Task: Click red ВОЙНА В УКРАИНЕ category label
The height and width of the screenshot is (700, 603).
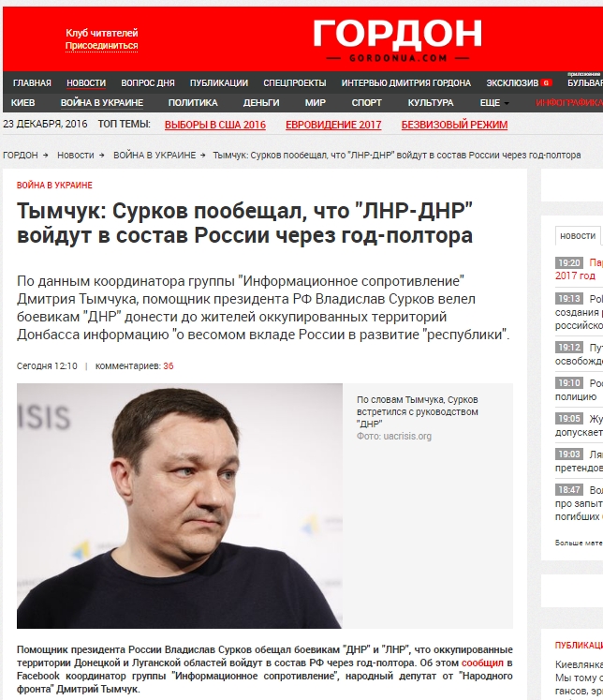Action: 54,185
